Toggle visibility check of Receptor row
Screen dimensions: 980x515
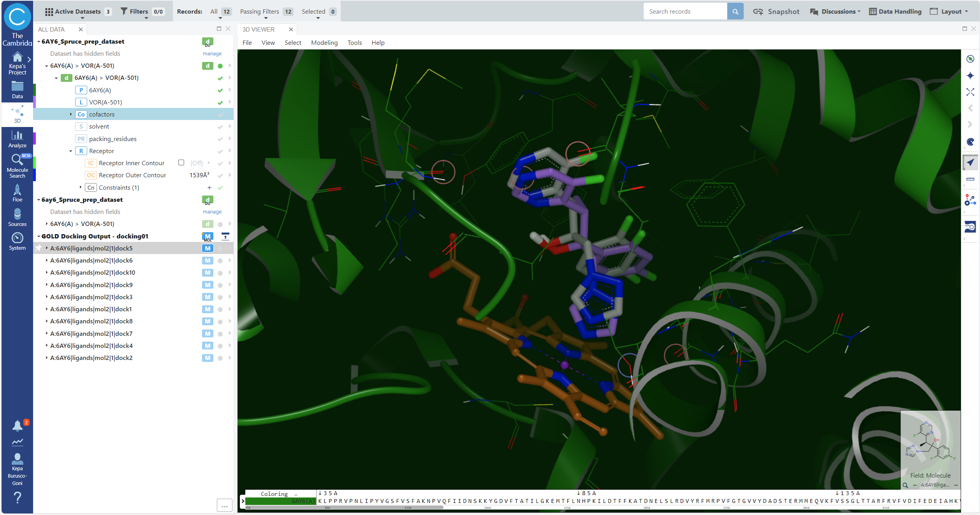(x=220, y=151)
